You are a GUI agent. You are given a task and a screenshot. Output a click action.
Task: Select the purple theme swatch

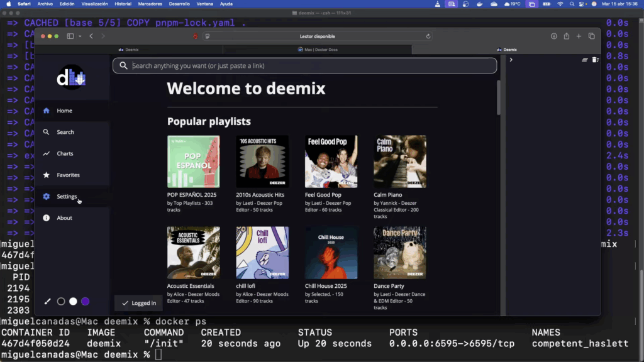click(86, 302)
